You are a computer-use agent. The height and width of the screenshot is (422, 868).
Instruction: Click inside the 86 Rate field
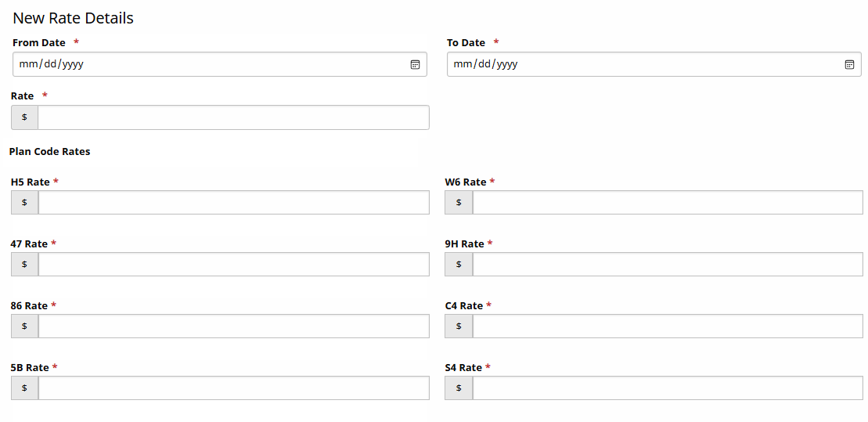coord(233,326)
